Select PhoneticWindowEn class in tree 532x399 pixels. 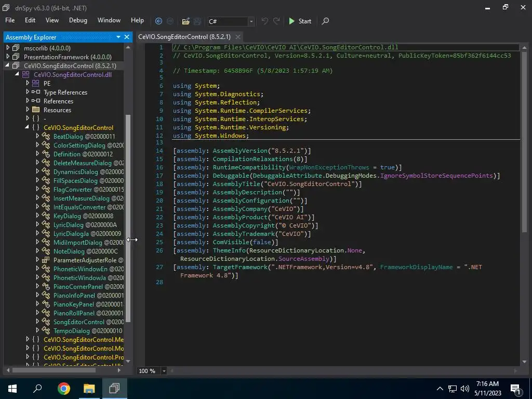point(88,269)
